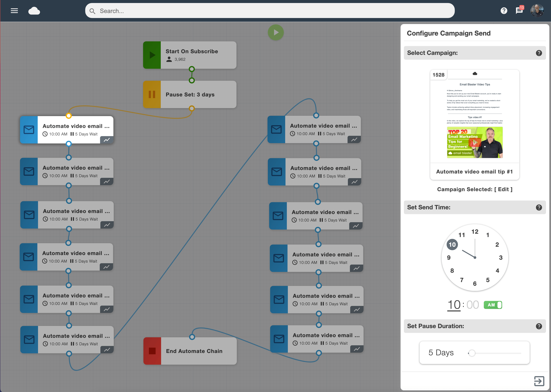This screenshot has height=392, width=551.
Task: Select 3 on the clock face
Action: (501, 258)
